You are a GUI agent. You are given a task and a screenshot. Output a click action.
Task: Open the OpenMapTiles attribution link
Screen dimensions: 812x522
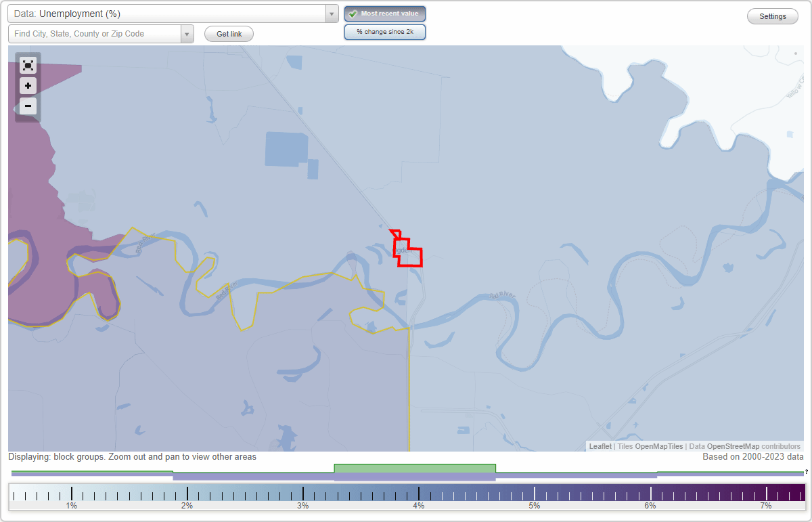coord(658,446)
